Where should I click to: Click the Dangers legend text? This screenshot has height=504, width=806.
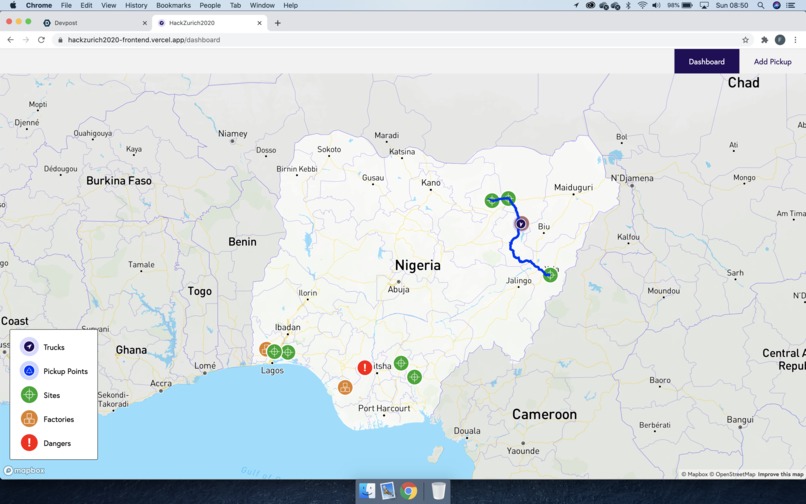57,443
